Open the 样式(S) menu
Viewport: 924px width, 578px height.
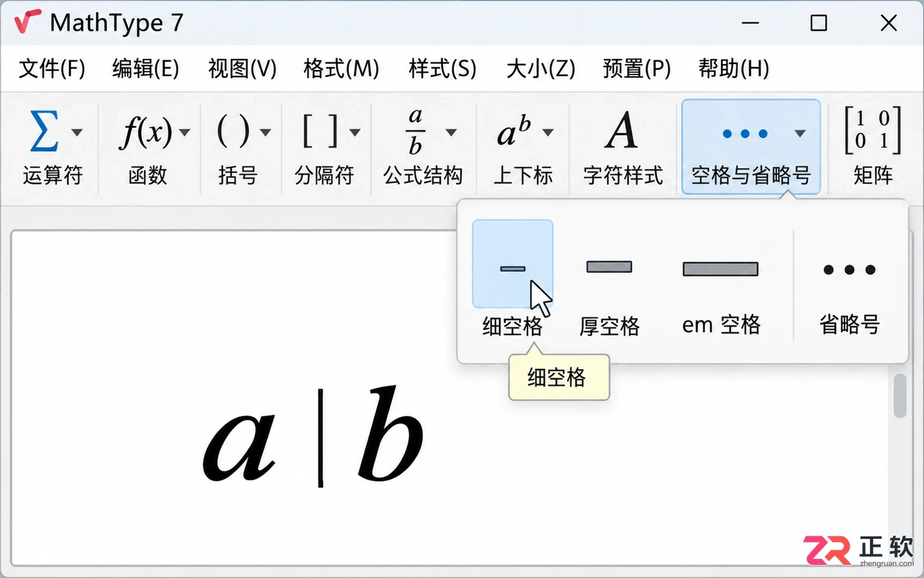[x=443, y=68]
